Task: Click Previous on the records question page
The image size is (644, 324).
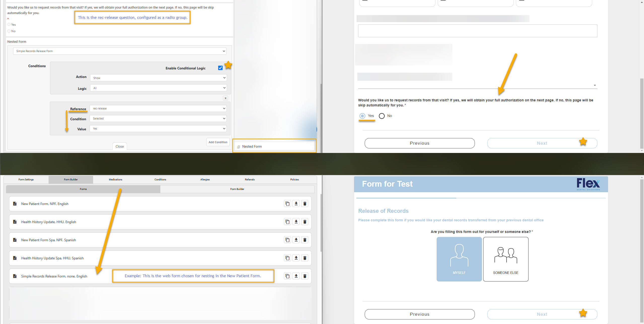Action: (x=420, y=143)
